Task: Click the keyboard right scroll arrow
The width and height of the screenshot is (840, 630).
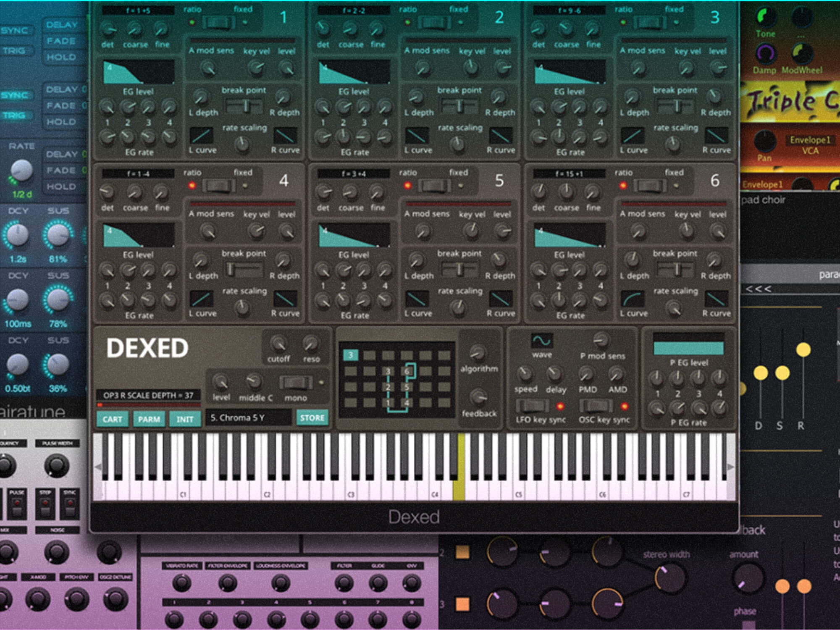Action: (x=730, y=467)
